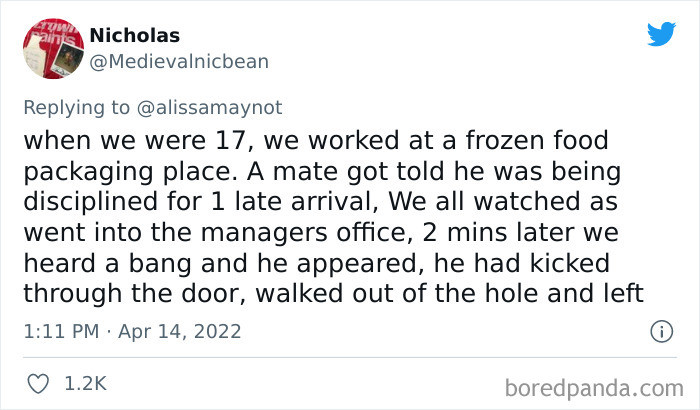Viewport: 700px width, 410px height.
Task: Open the boredpanda.com watermark
Action: tap(594, 388)
